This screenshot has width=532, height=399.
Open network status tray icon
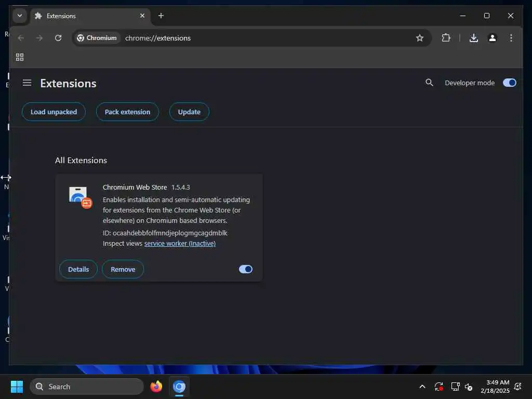(455, 387)
